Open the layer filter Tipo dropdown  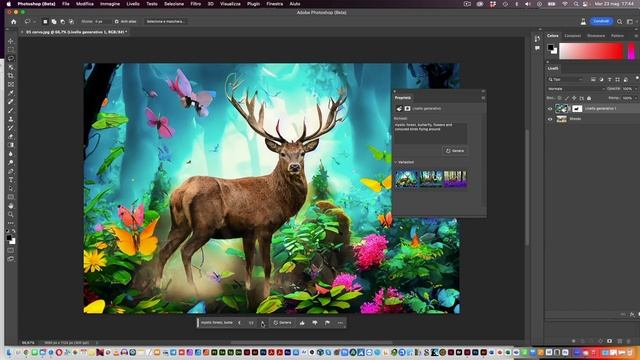pyautogui.click(x=565, y=80)
